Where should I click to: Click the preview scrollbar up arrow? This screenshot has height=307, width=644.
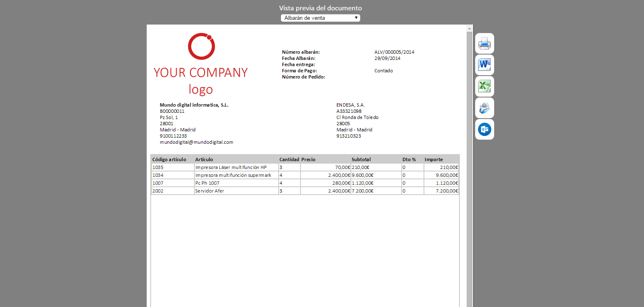click(x=469, y=29)
